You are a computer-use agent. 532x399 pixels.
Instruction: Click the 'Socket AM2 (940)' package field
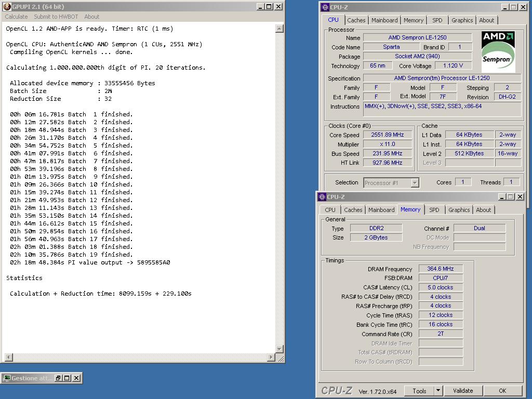(x=417, y=56)
